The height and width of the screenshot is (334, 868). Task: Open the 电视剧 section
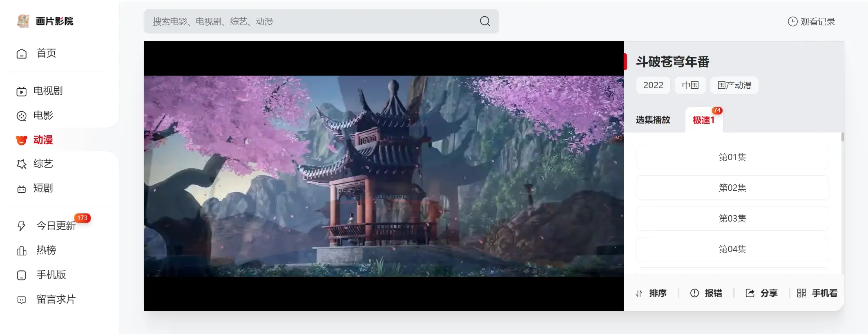pyautogui.click(x=39, y=91)
